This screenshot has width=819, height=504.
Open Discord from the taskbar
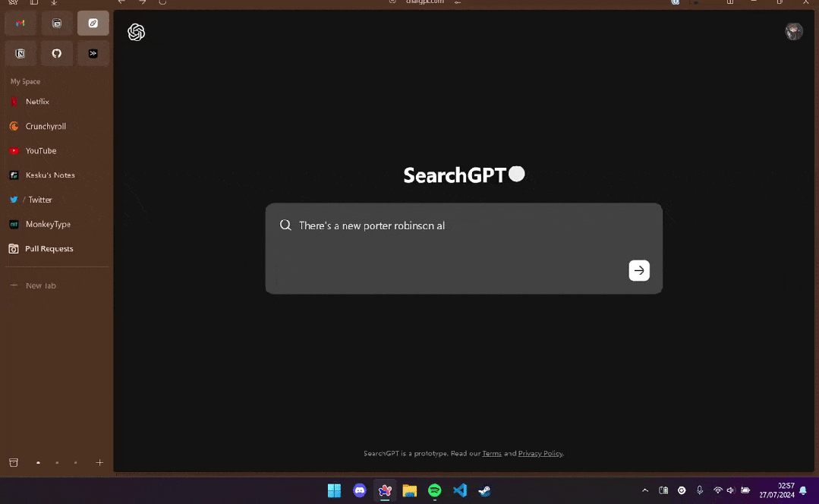click(359, 490)
